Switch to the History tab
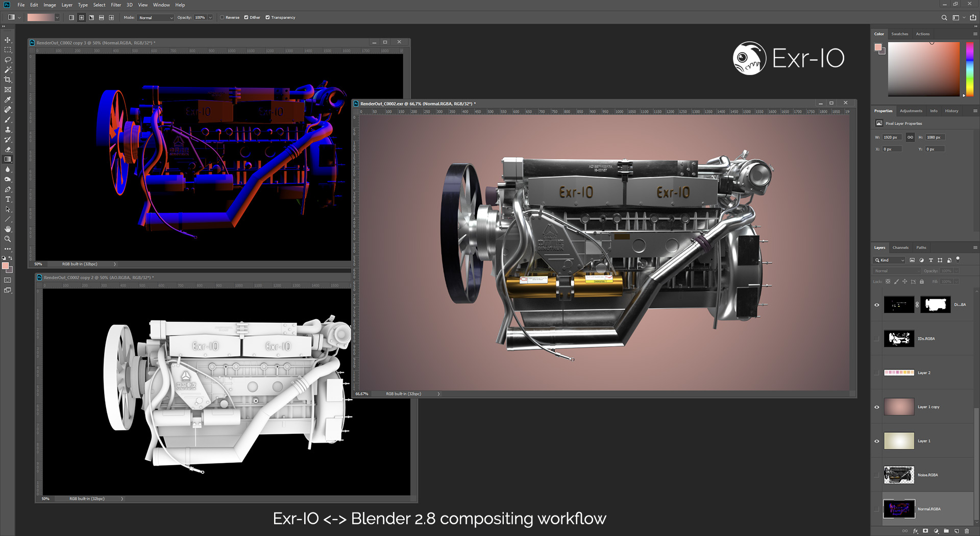Screen dimensions: 980x536 (951, 111)
